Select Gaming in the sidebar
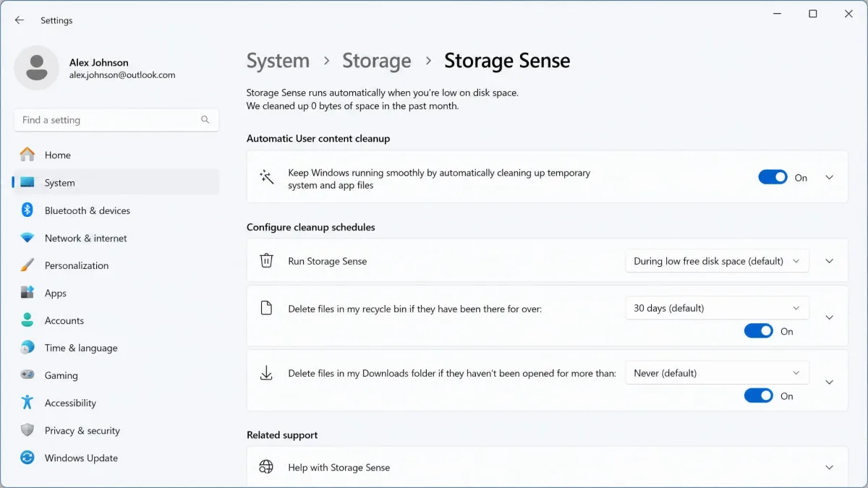The height and width of the screenshot is (488, 868). pyautogui.click(x=116, y=375)
